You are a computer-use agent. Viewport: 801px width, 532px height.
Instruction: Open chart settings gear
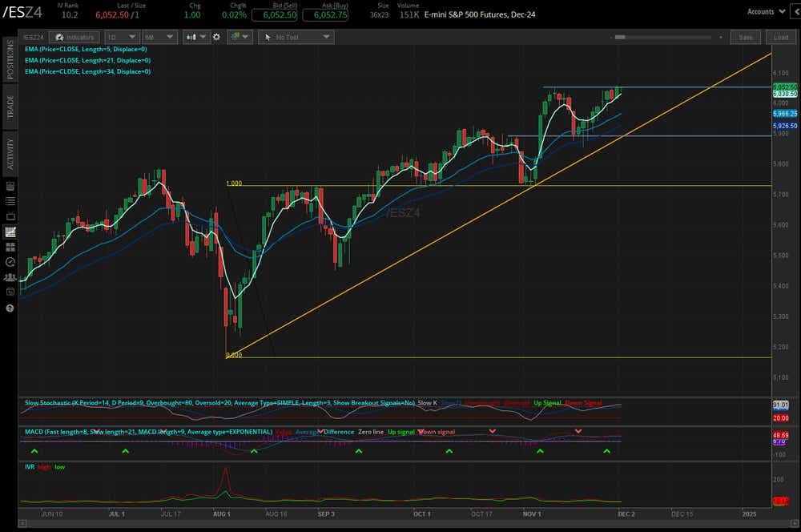tap(216, 36)
